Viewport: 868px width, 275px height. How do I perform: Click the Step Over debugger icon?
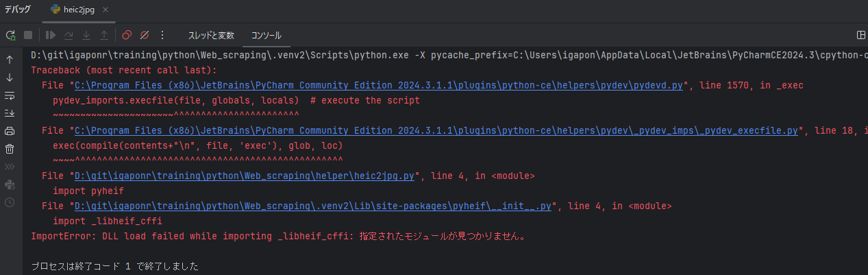coord(69,35)
